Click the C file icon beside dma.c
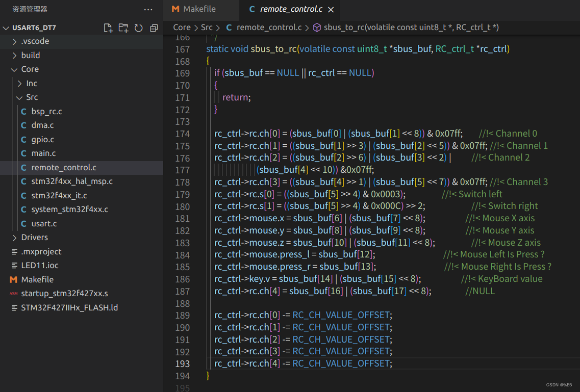Viewport: 580px width, 392px height. tap(23, 125)
